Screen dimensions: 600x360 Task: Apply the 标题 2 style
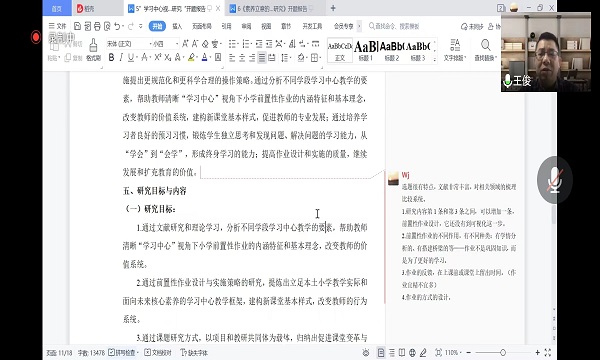[392, 50]
